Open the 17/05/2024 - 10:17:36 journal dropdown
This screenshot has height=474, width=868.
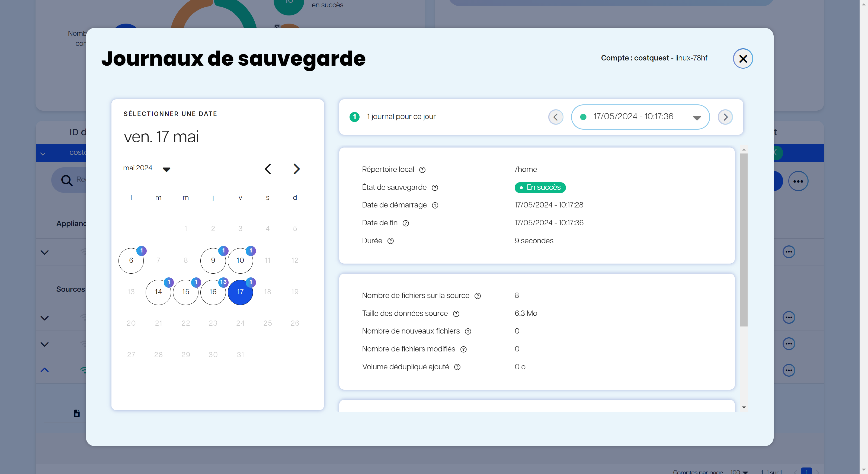[x=640, y=117]
